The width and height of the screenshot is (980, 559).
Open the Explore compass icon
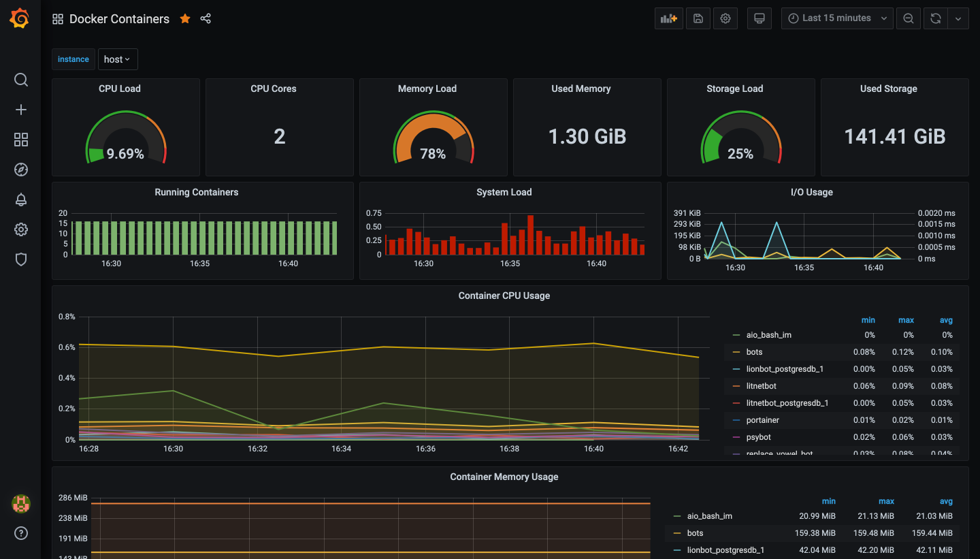click(x=21, y=170)
